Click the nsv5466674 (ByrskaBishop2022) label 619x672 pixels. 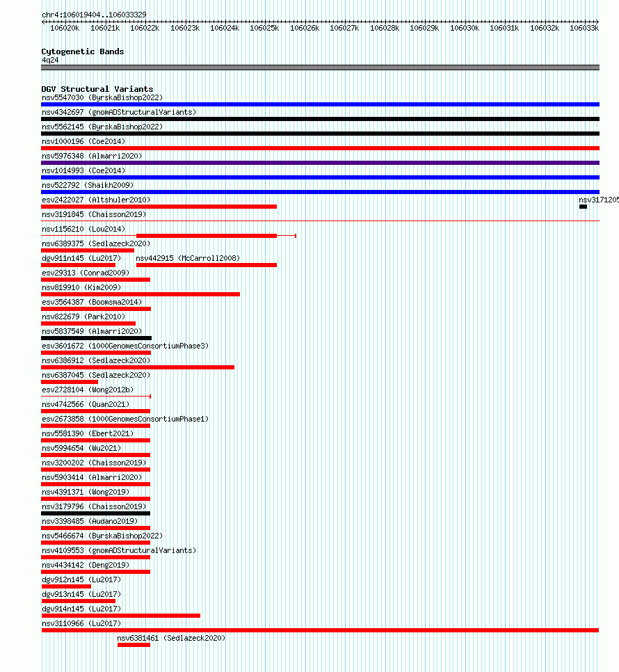pos(102,536)
